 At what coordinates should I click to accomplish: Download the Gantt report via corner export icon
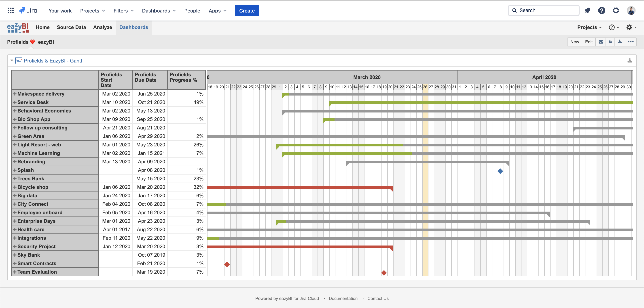click(x=629, y=60)
